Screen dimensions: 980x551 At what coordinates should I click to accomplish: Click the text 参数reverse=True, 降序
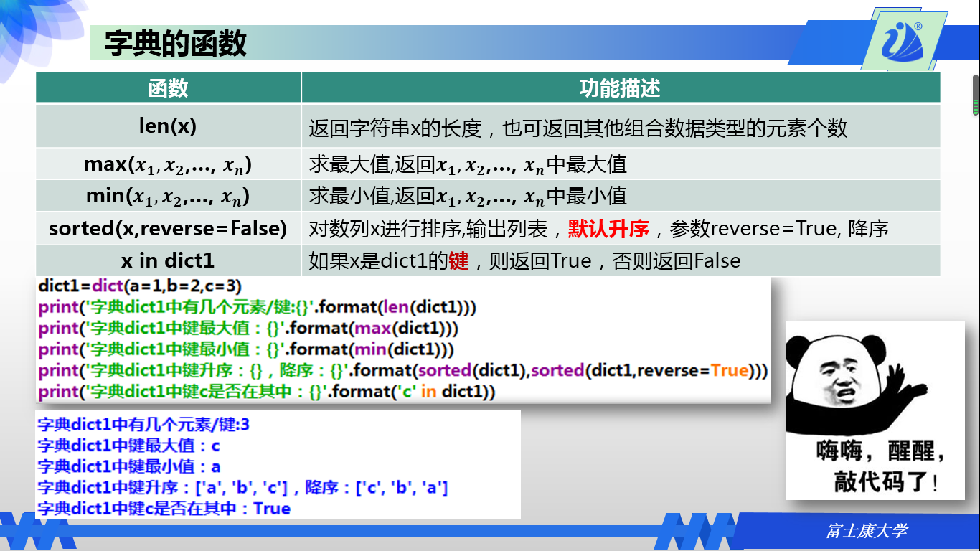pyautogui.click(x=779, y=229)
